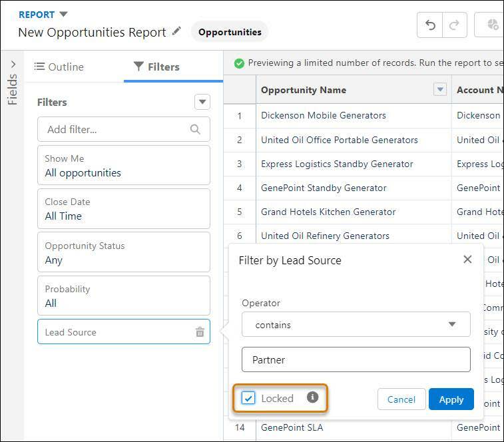The height and width of the screenshot is (442, 504).
Task: Click the Add filter search field
Action: [124, 129]
